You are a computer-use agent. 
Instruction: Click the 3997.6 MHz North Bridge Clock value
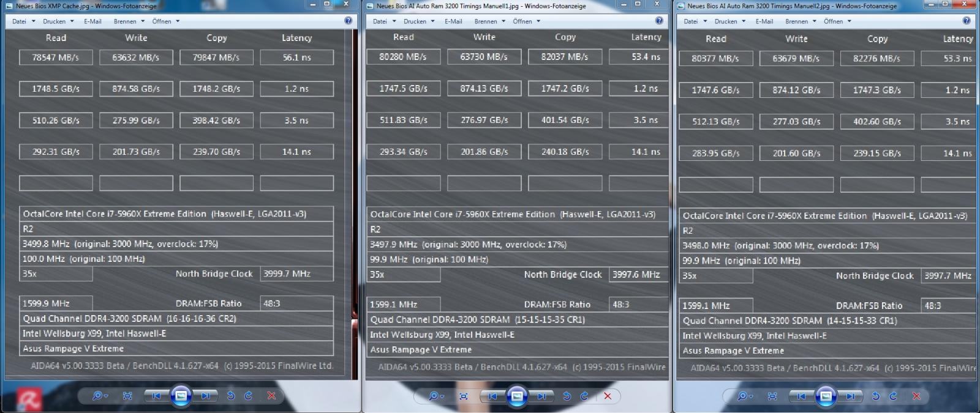(x=638, y=275)
